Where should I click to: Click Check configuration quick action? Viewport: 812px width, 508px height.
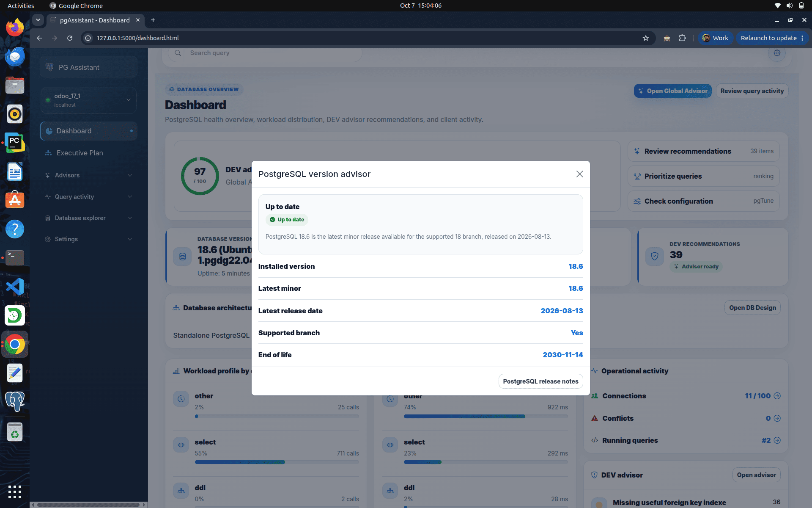(x=703, y=201)
